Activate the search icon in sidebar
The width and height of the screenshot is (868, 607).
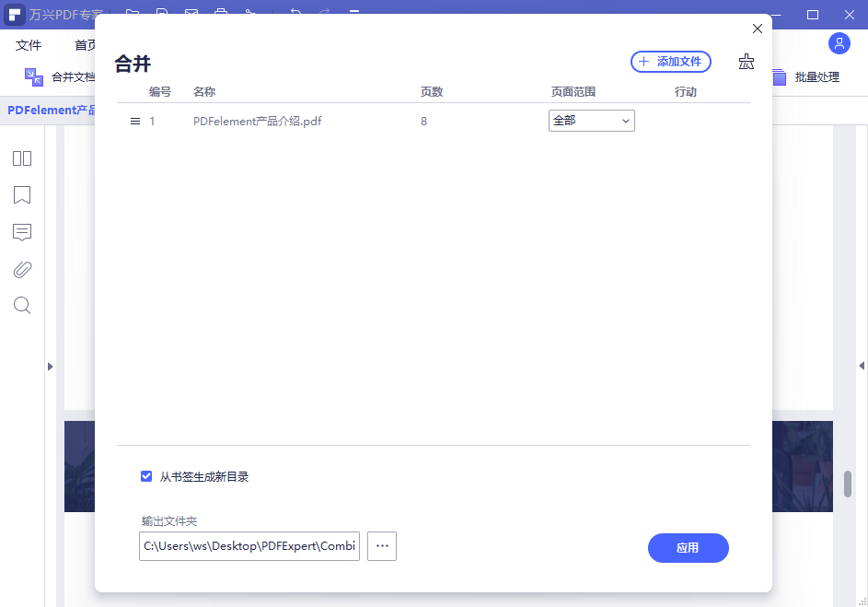click(x=21, y=305)
